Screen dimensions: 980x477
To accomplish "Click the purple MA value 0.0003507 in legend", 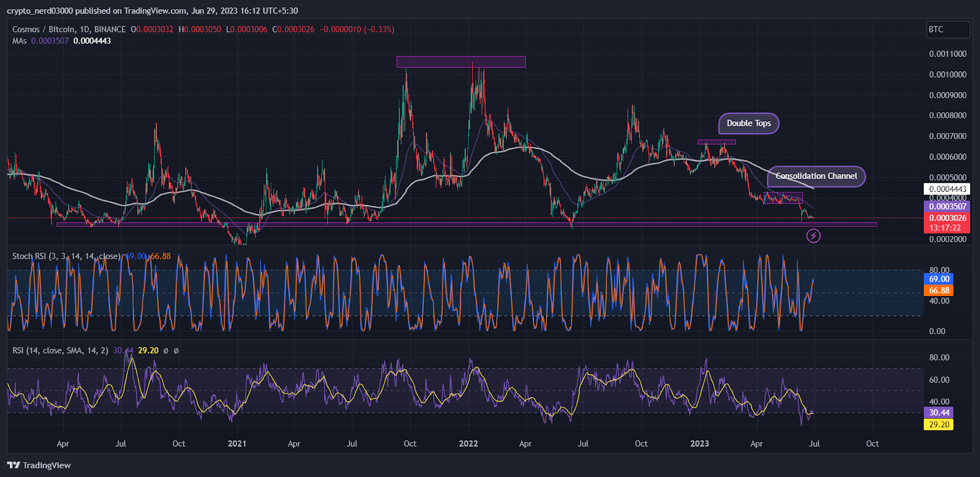I will [50, 41].
